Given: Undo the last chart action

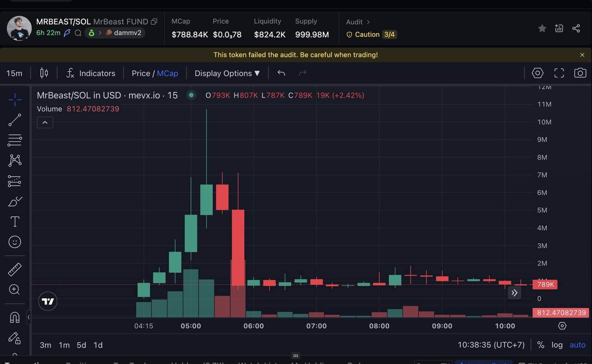Looking at the screenshot, I should pos(281,73).
